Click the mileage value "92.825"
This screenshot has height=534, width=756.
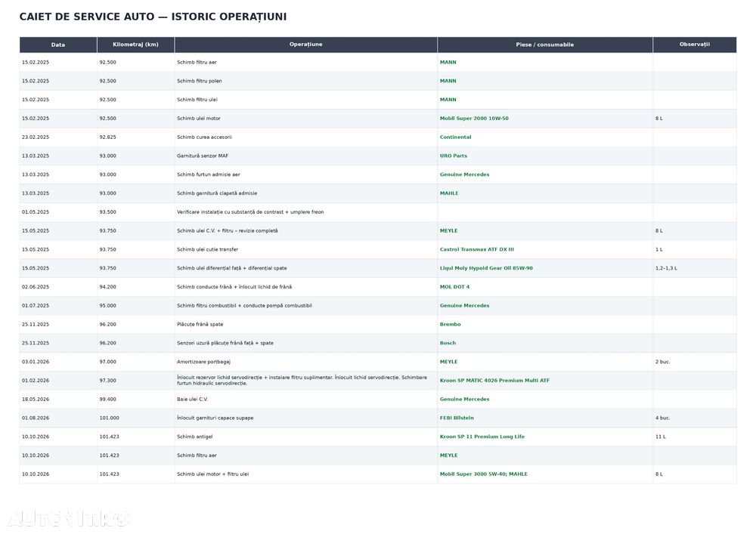point(107,137)
